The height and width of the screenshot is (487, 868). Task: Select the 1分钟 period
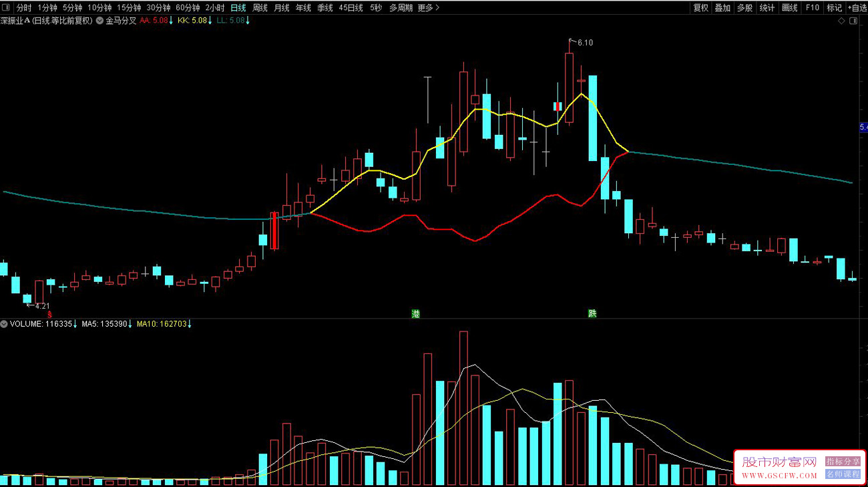47,8
